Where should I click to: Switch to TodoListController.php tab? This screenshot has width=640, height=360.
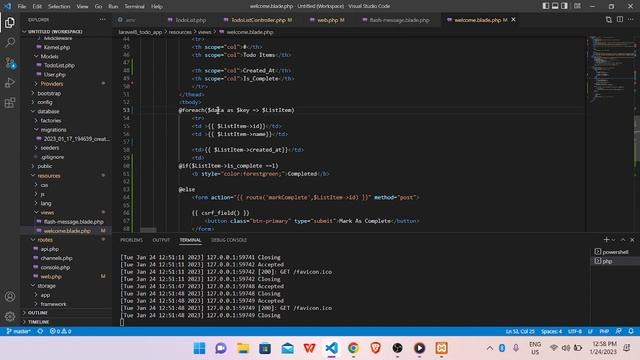(x=258, y=20)
